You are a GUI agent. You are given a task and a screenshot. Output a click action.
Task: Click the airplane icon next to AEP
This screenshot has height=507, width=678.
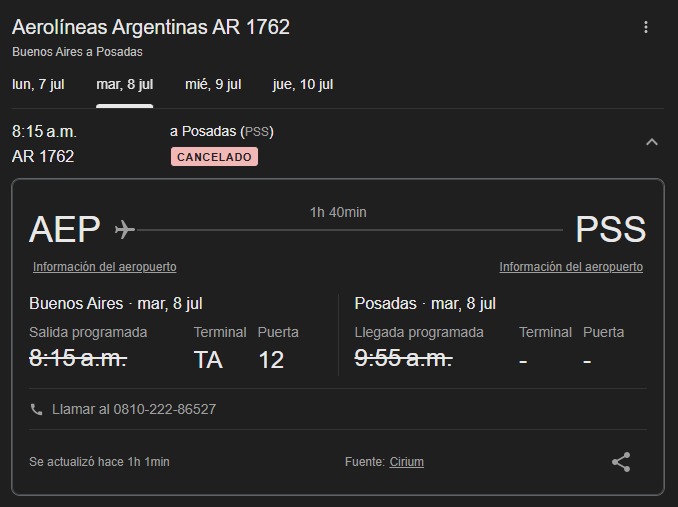[x=125, y=229]
